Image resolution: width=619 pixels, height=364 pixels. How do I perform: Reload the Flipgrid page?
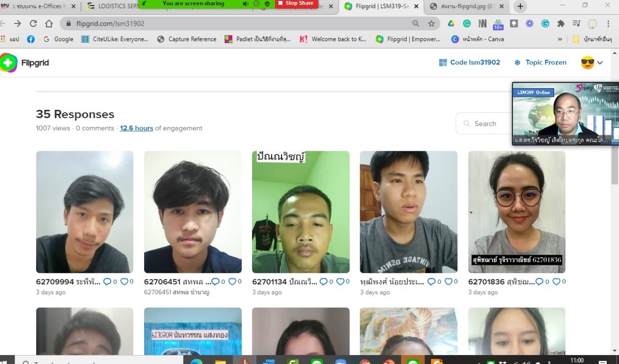[33, 24]
